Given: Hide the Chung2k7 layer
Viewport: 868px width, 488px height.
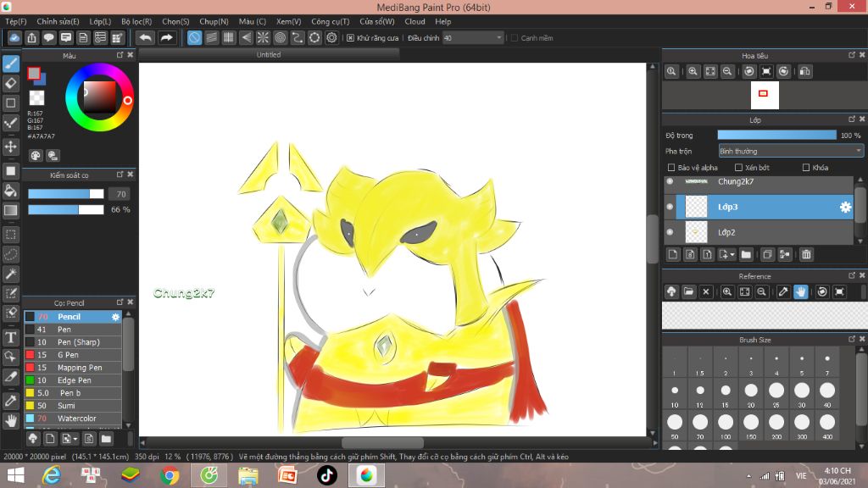Looking at the screenshot, I should point(670,181).
